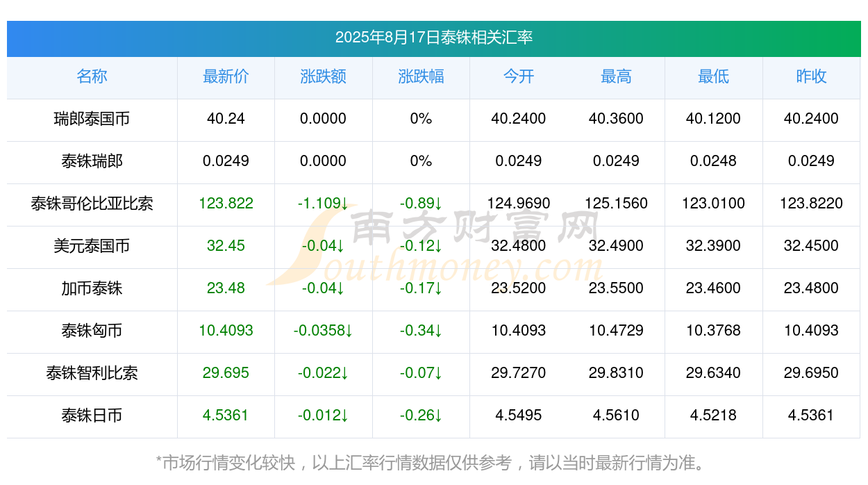Click opening value 23.5200
This screenshot has height=485, width=868.
coord(519,288)
